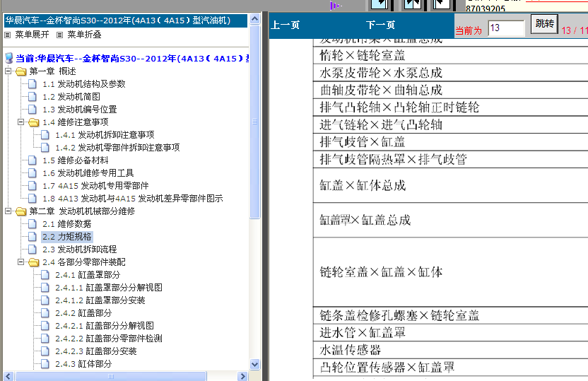Click the page icon of 1.4.2 发动机零部件拆卸注意事项
Screen dimensions: 588x381
pos(45,148)
